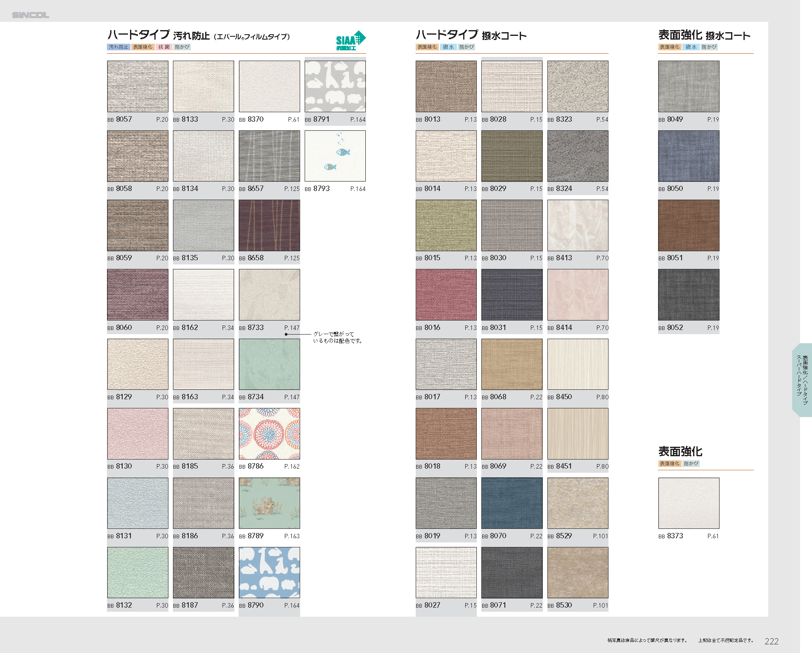The width and height of the screenshot is (812, 653).
Task: Click the page number 222
Action: point(771,641)
